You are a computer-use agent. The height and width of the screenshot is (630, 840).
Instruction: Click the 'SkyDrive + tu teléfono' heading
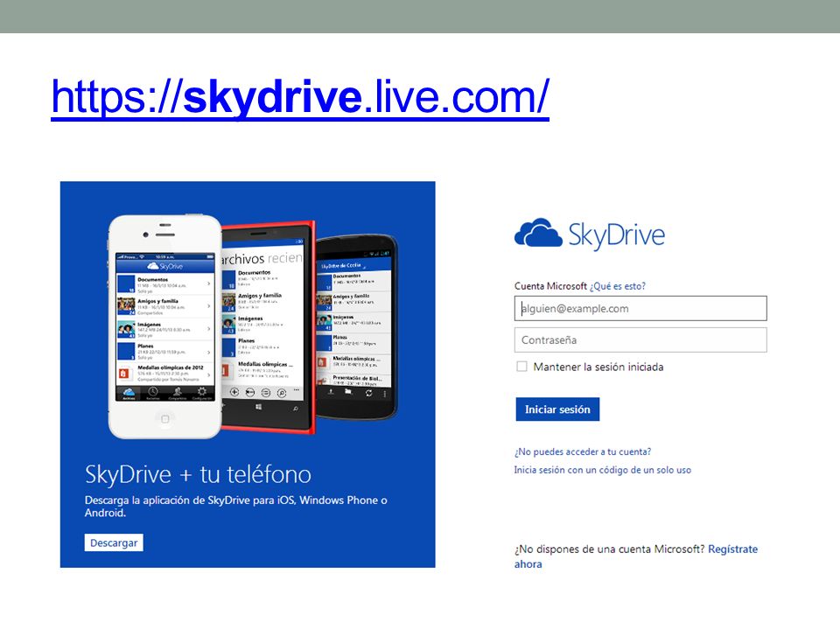pos(198,474)
